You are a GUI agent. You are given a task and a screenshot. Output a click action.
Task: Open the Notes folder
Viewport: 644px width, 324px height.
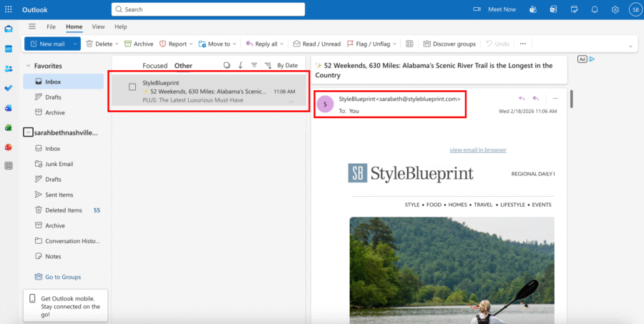point(63,256)
